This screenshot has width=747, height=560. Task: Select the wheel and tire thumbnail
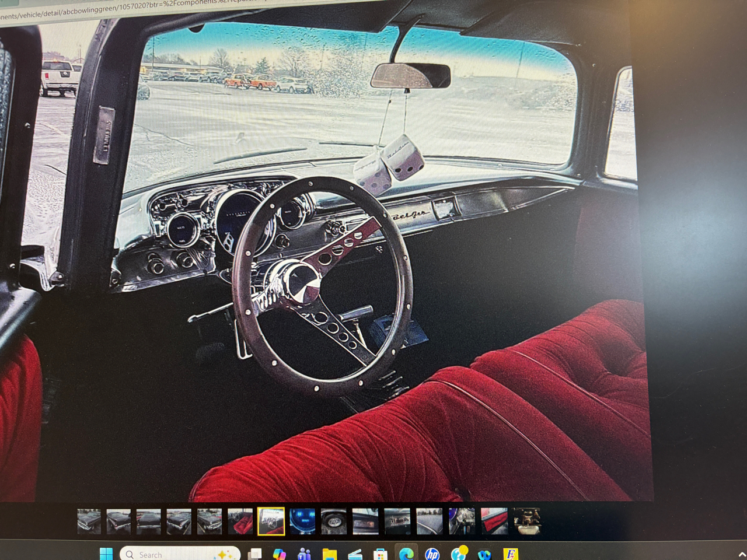click(x=333, y=521)
